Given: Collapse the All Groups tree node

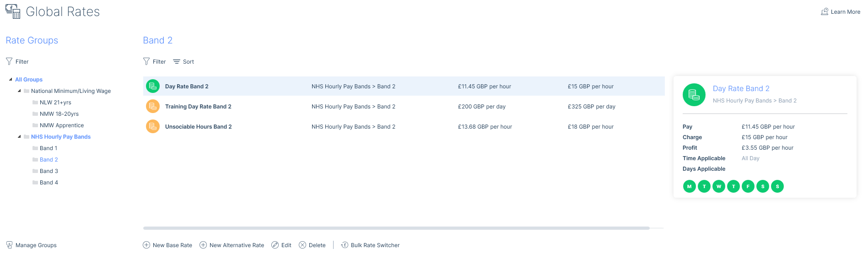Looking at the screenshot, I should click(11, 79).
